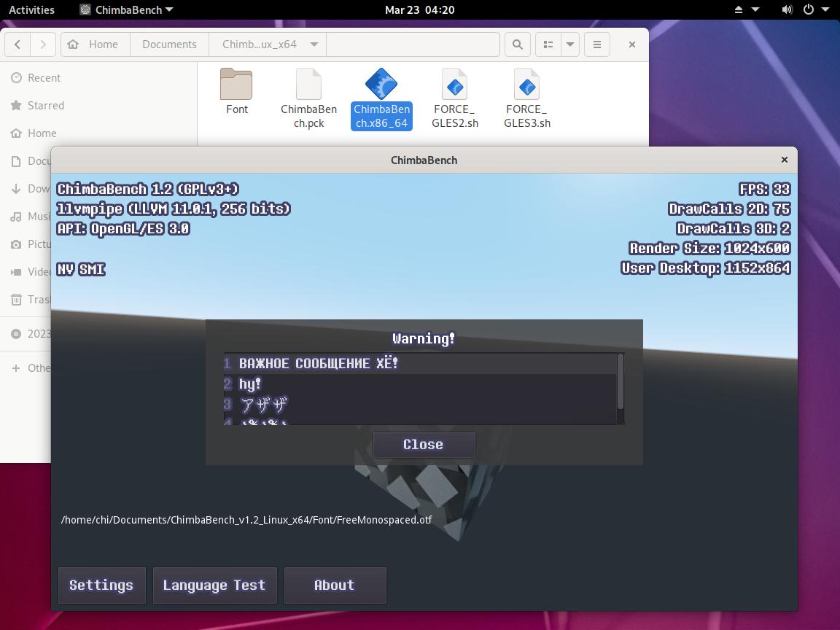Click the volume icon in top bar
840x630 pixels.
787,9
